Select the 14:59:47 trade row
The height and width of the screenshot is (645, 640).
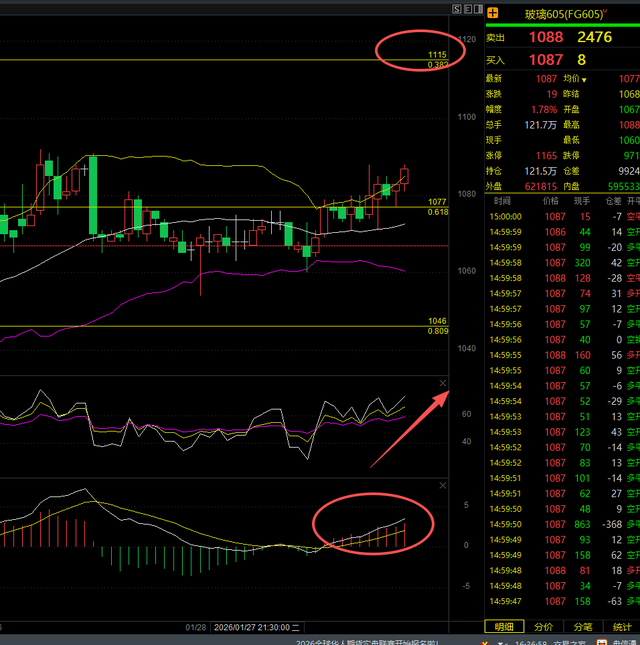[563, 601]
